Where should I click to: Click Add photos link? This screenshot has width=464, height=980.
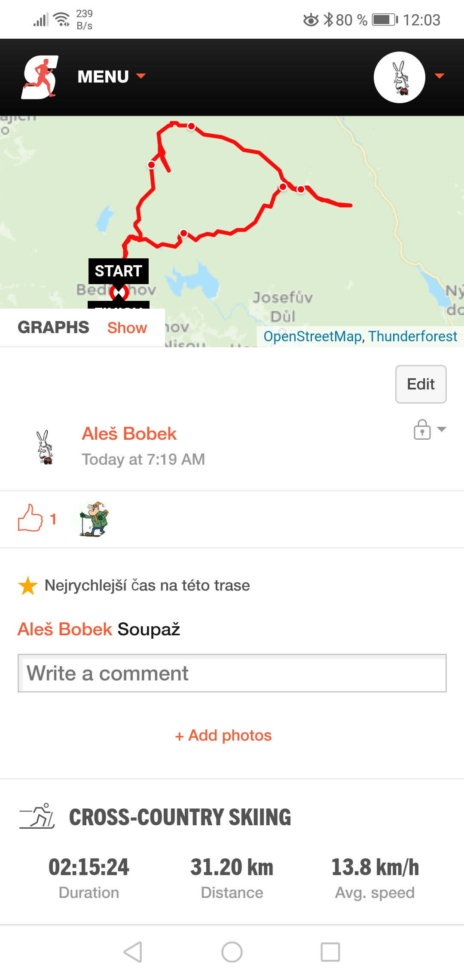click(x=223, y=735)
